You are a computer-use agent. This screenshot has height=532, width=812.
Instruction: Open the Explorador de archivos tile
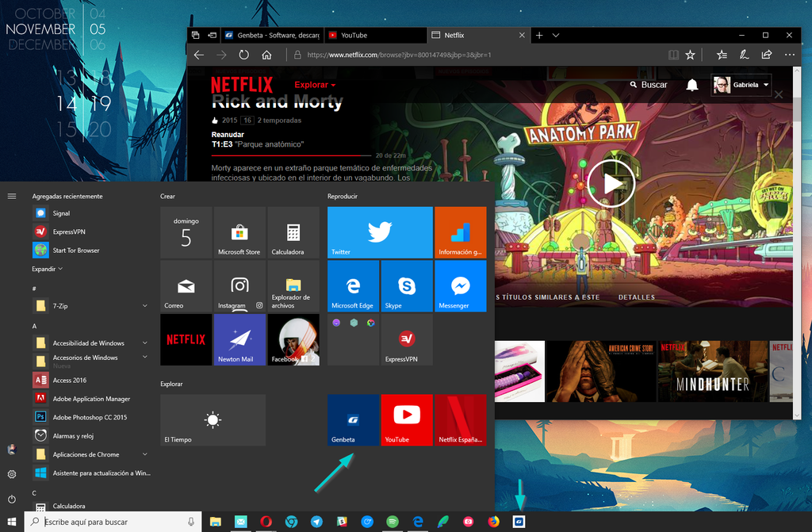tap(293, 286)
